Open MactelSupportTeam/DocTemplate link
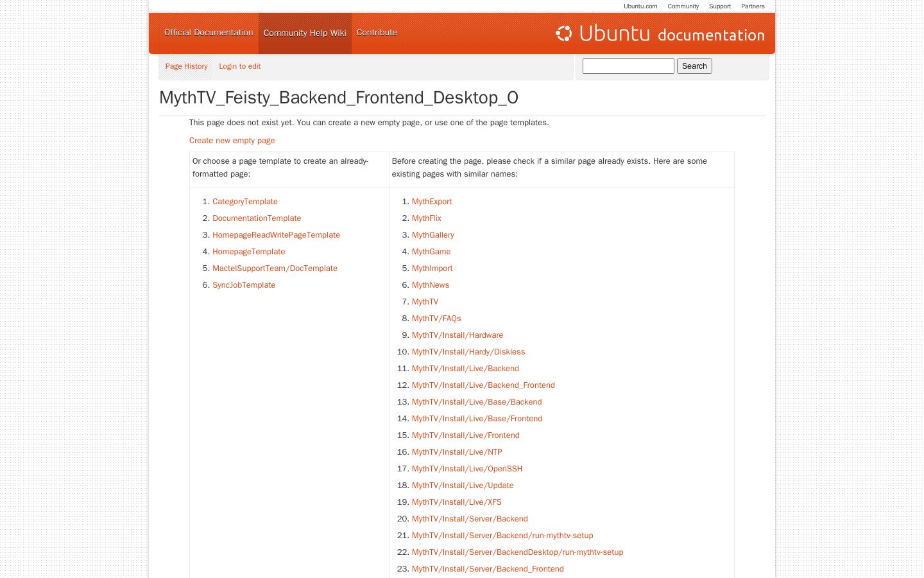Image resolution: width=924 pixels, height=578 pixels. point(275,268)
